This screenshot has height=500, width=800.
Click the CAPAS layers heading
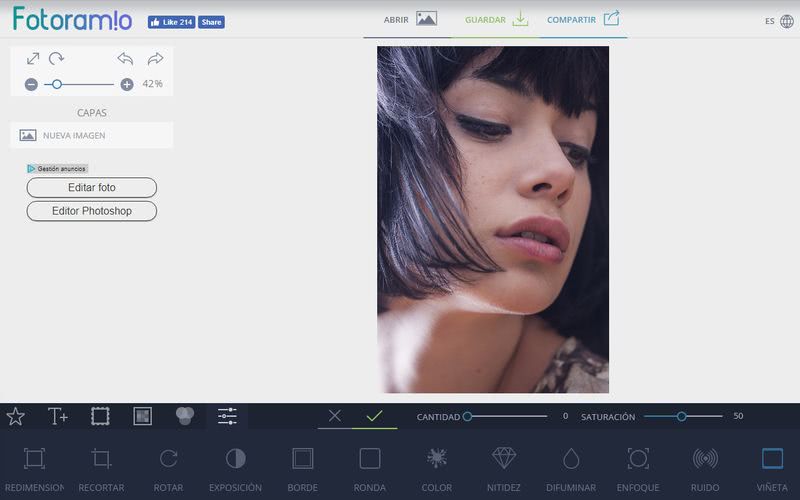click(x=92, y=113)
